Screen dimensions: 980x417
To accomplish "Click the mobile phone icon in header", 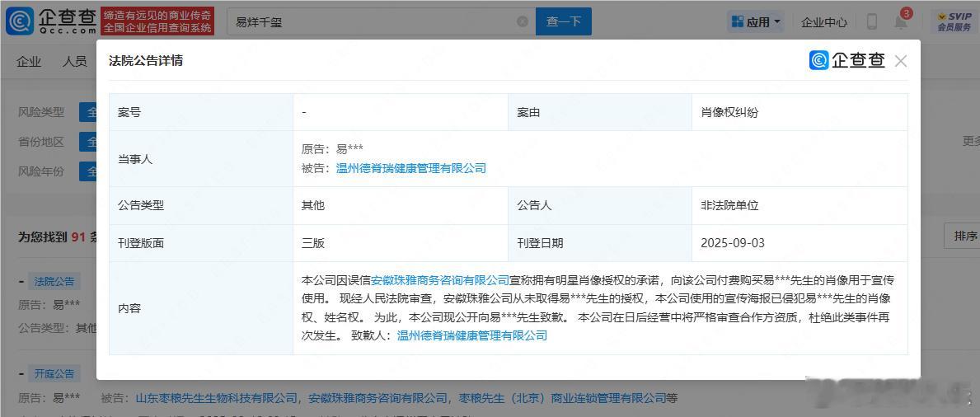I will point(872,21).
